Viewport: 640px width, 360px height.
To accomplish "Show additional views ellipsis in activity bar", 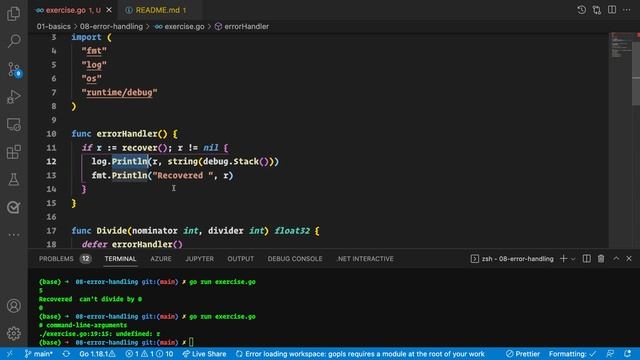I will [x=13, y=235].
